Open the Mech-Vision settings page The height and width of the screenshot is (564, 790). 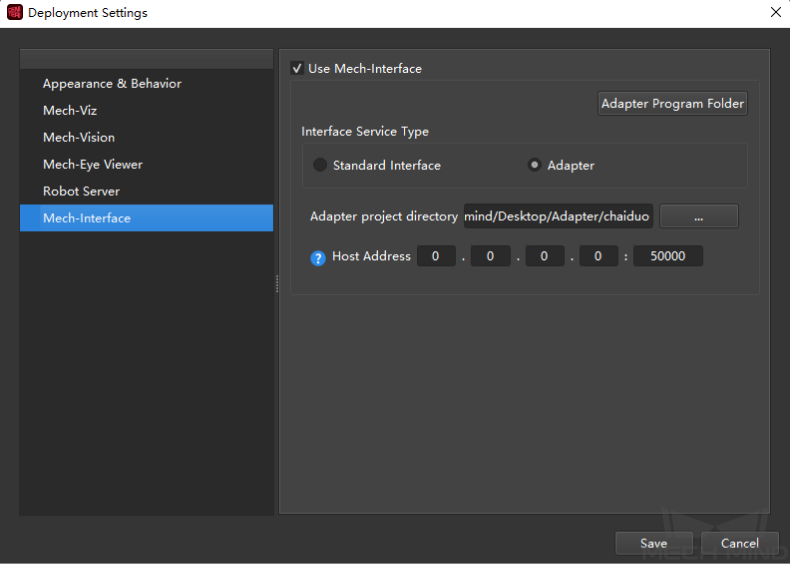(146, 137)
